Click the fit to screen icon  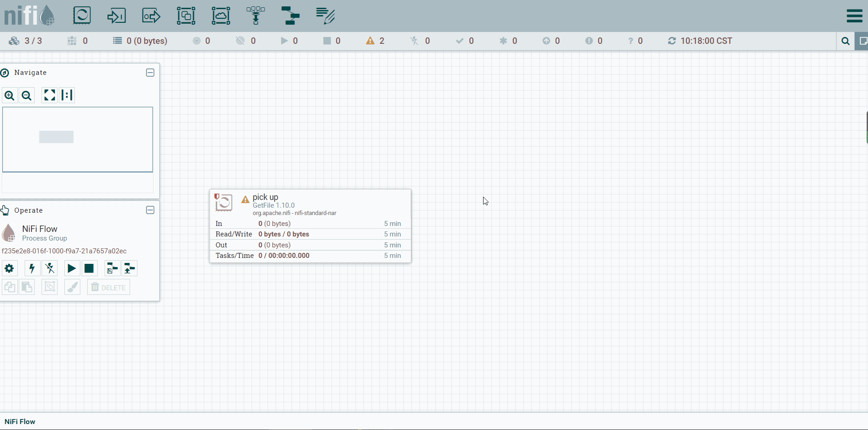click(49, 95)
